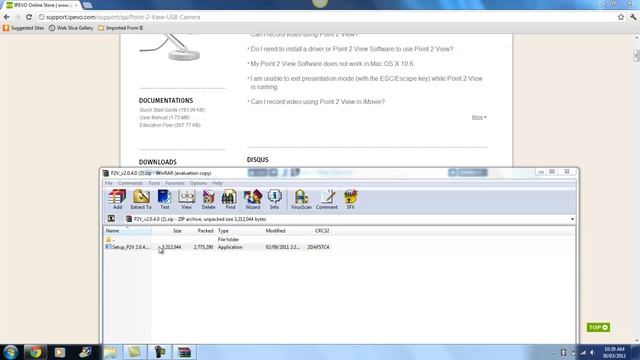This screenshot has width=640, height=360.
Task: Open the Favorites menu in WinRAR
Action: 175,183
